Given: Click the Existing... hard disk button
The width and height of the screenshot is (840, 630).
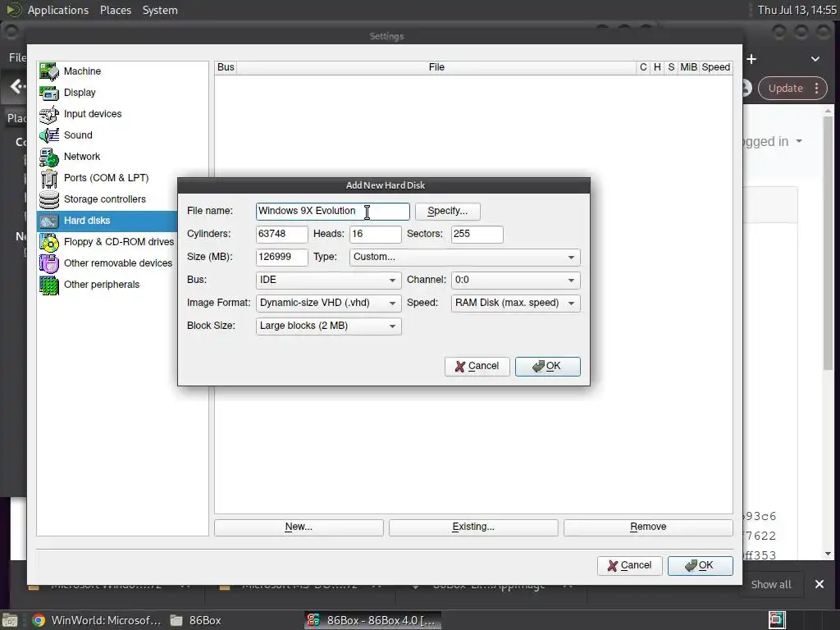Looking at the screenshot, I should pyautogui.click(x=473, y=527).
